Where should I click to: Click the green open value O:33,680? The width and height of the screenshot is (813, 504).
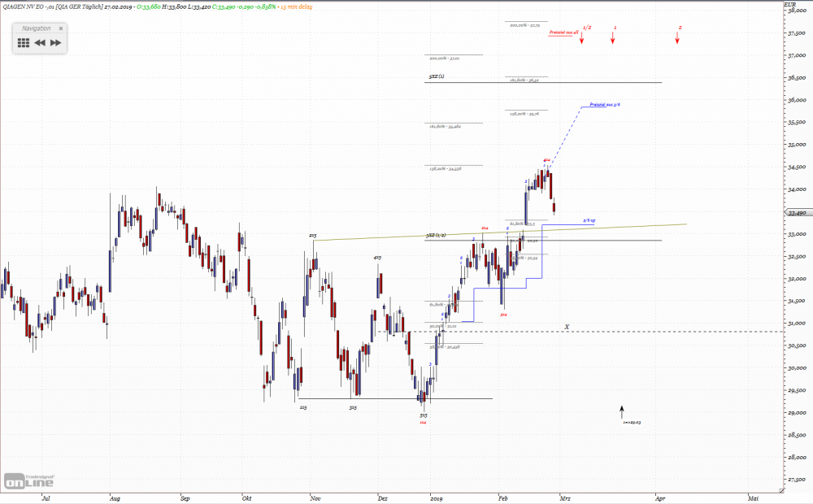point(149,7)
